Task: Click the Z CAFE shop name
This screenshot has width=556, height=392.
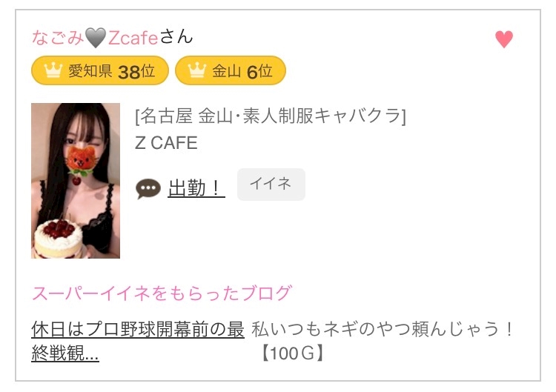Action: coord(166,143)
